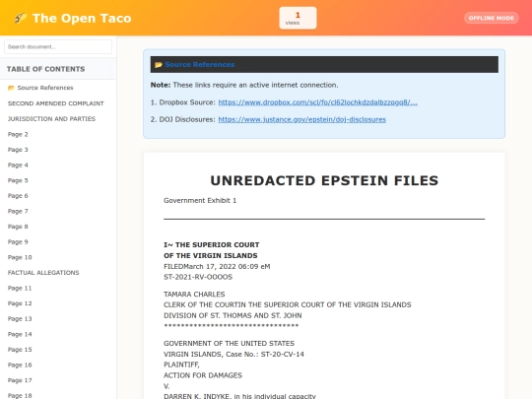532x399 pixels.
Task: Jump to SECOND AMENDED COMPLAINT section
Action: pos(56,103)
